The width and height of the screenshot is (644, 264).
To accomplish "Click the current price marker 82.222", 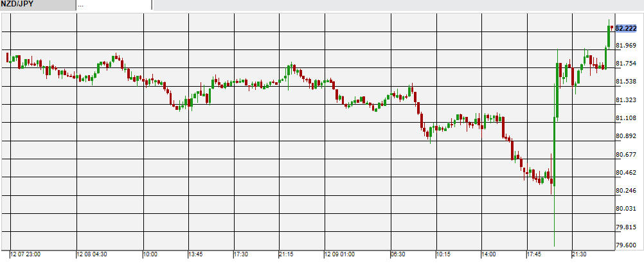I will (625, 28).
